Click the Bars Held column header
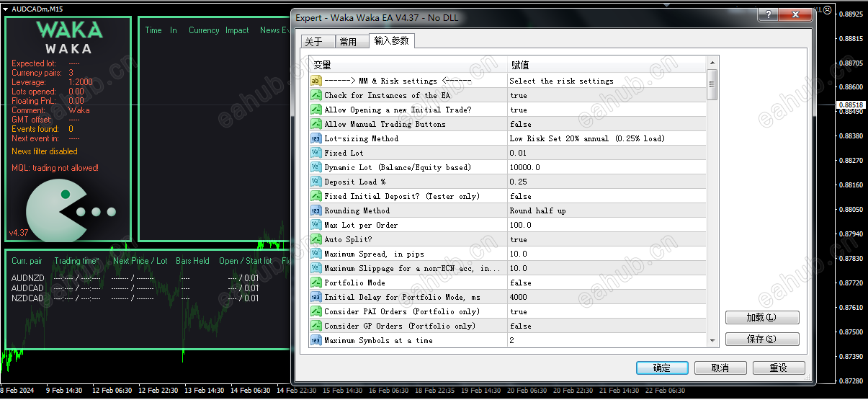This screenshot has width=868, height=400. click(x=193, y=261)
